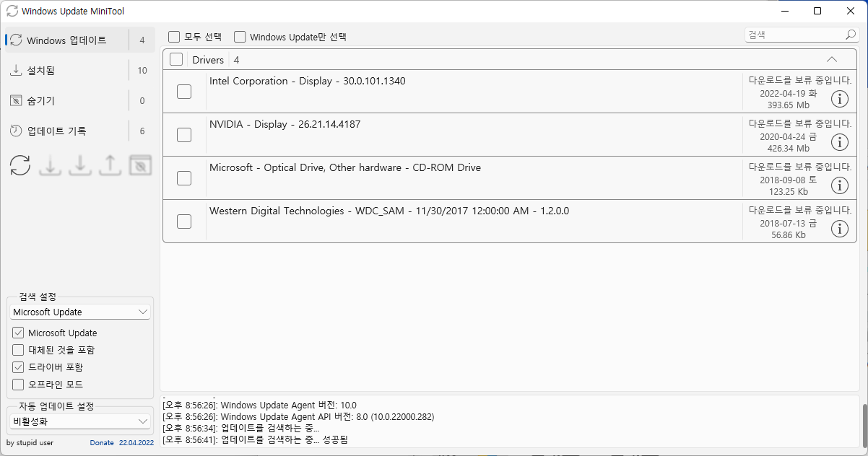This screenshot has width=868, height=456.
Task: Open the 숨기기 section
Action: pos(79,101)
